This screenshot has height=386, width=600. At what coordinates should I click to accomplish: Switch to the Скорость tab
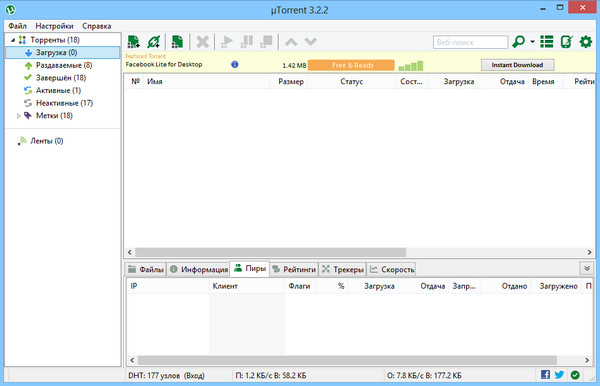pyautogui.click(x=391, y=269)
